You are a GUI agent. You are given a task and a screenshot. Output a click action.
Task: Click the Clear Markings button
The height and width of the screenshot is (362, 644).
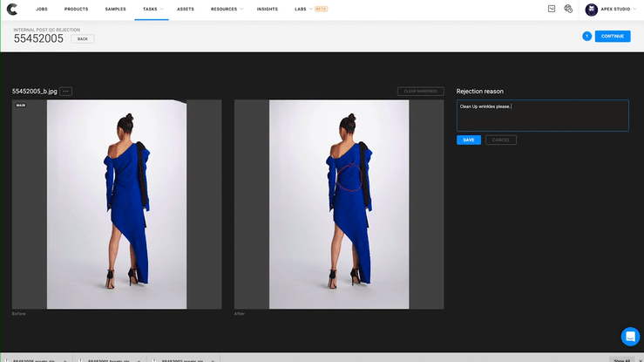pos(421,92)
